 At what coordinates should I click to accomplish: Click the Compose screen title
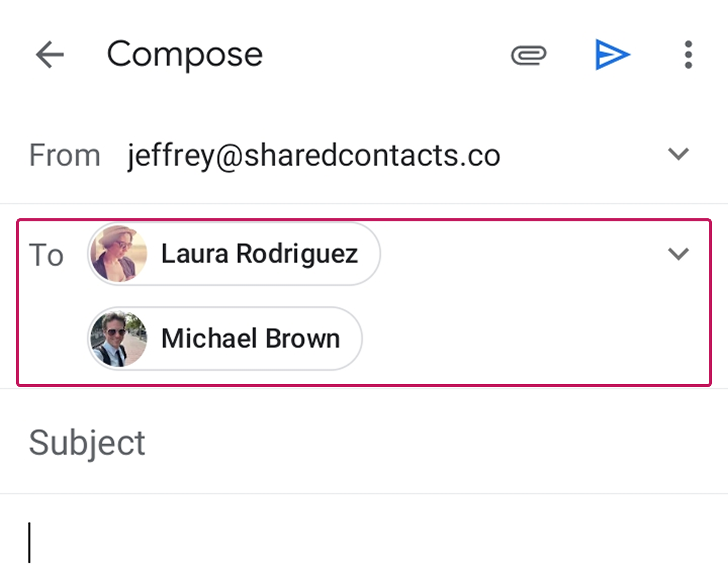185,55
